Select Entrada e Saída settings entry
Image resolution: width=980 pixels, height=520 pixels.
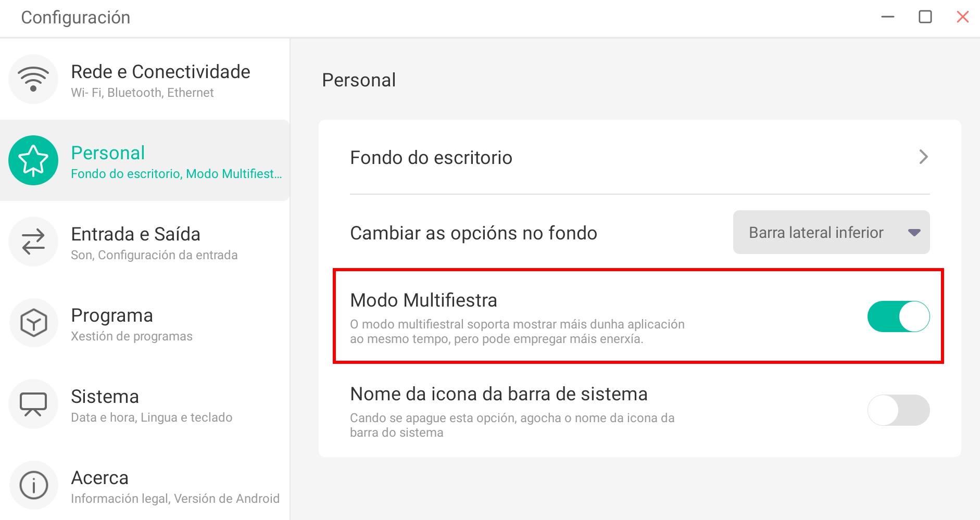(x=146, y=242)
